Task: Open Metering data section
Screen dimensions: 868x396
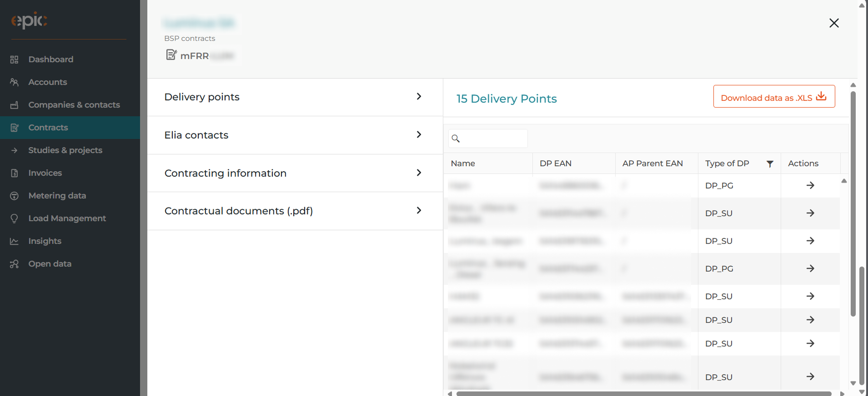Action: tap(57, 196)
